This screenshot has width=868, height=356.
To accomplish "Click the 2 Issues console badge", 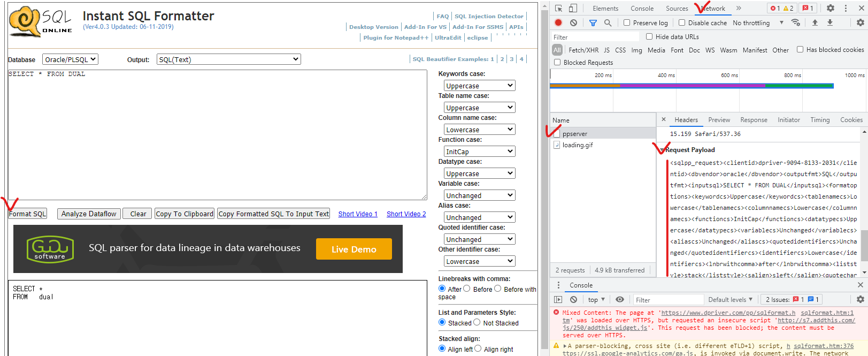I will pos(792,300).
